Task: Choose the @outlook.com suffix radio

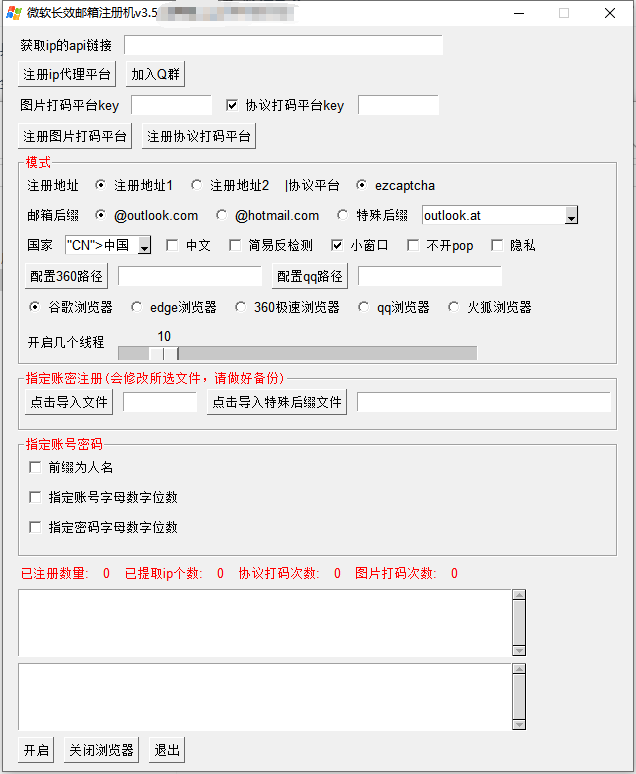Action: (x=101, y=215)
